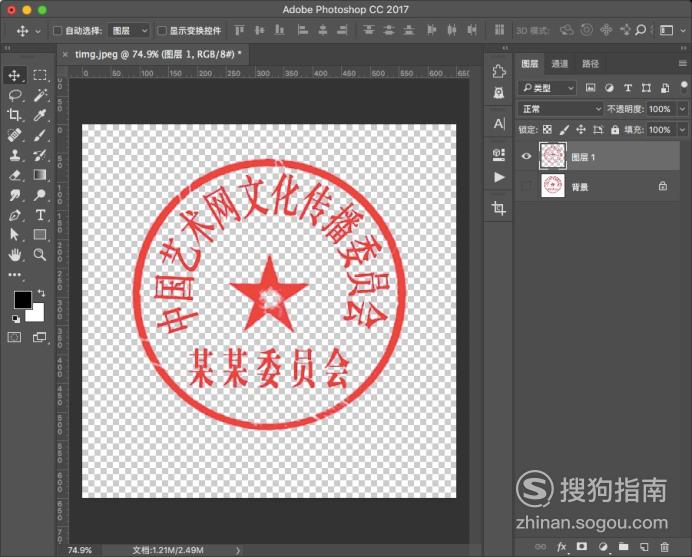The width and height of the screenshot is (692, 557).
Task: Click the background white color swatch
Action: pos(36,313)
